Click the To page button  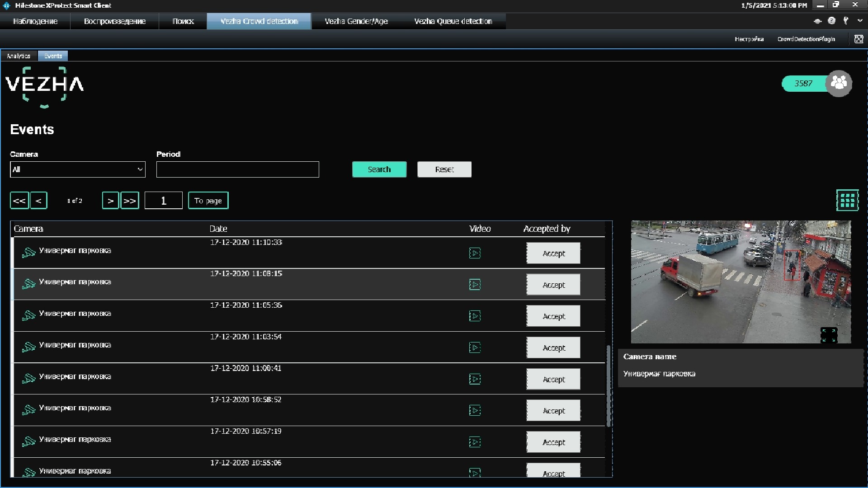tap(208, 201)
